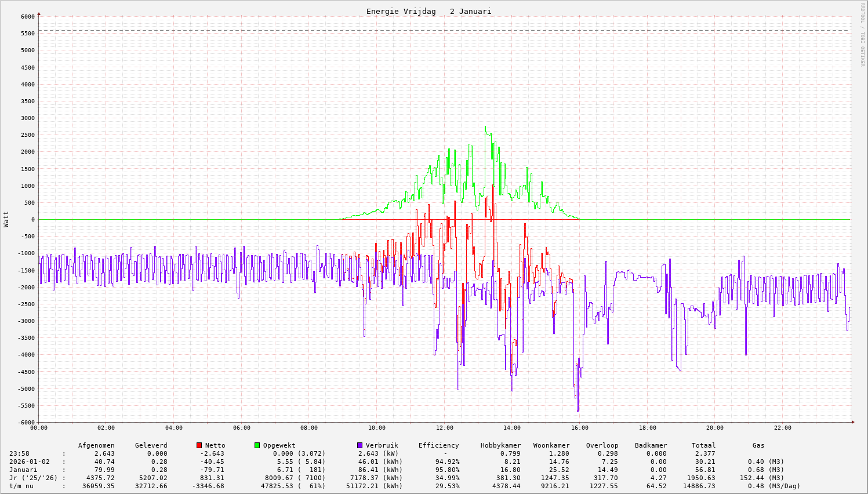Viewport: 868px width, 494px height.
Task: Click the Watt axis label
Action: pyautogui.click(x=6, y=219)
